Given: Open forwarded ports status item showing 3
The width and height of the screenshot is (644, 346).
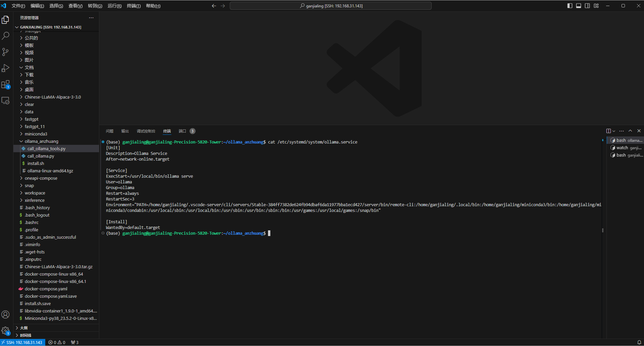Looking at the screenshot, I should (75, 342).
